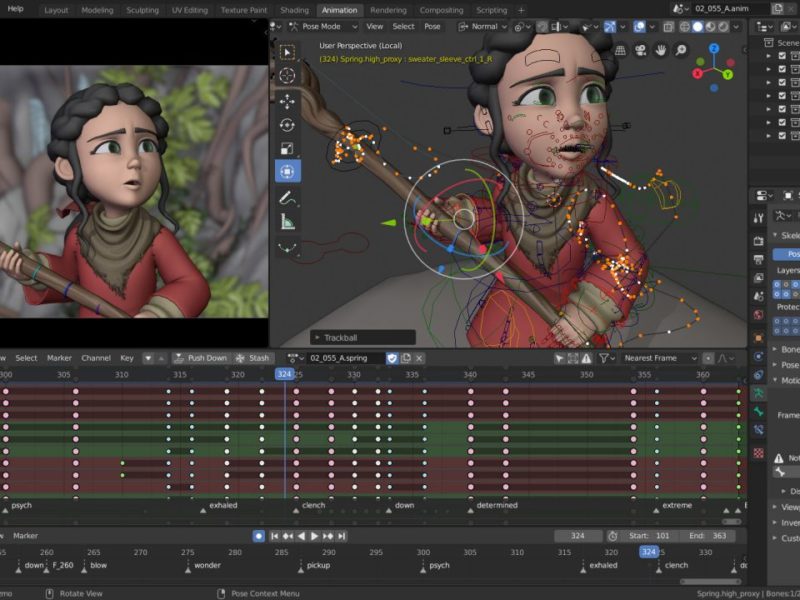This screenshot has height=600, width=800.
Task: Unlink action 02_055_A.spring with X
Action: 419,358
